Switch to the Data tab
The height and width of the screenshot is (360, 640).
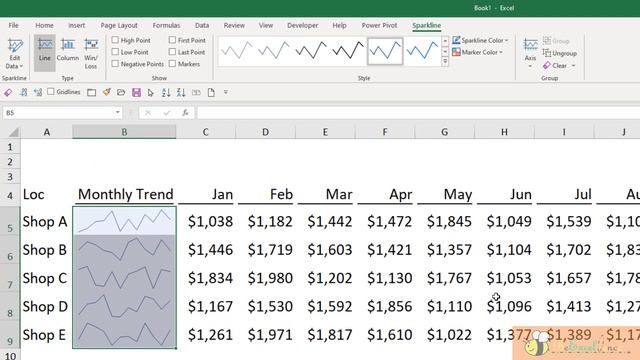(202, 25)
